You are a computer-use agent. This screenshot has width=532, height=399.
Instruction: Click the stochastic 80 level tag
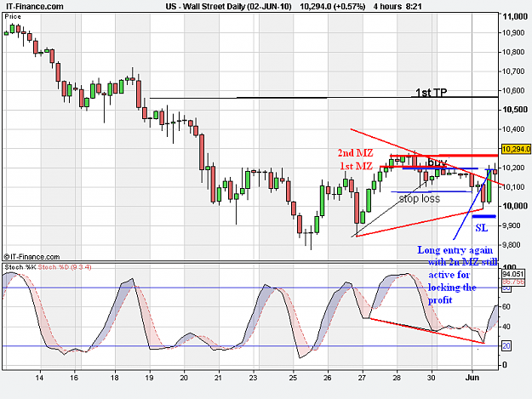click(506, 288)
